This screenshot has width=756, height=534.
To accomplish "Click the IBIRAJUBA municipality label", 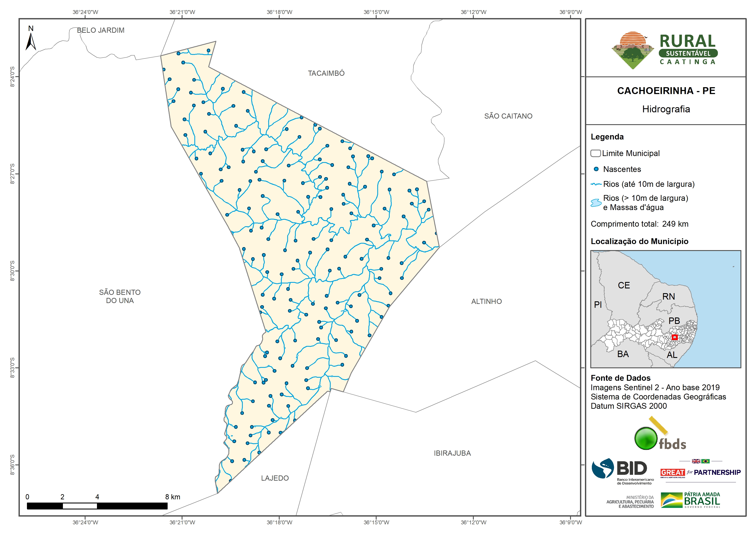I will click(x=452, y=453).
